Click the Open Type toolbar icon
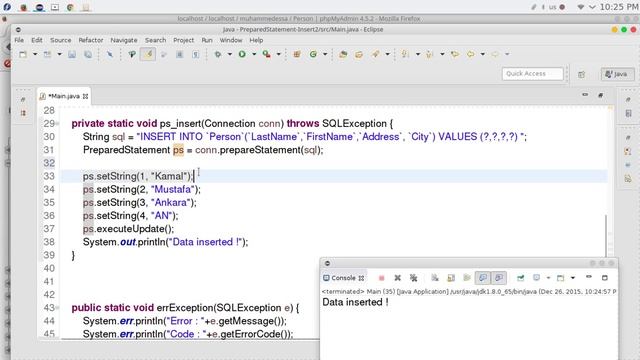Screen dimensions: 640x360 point(343,54)
